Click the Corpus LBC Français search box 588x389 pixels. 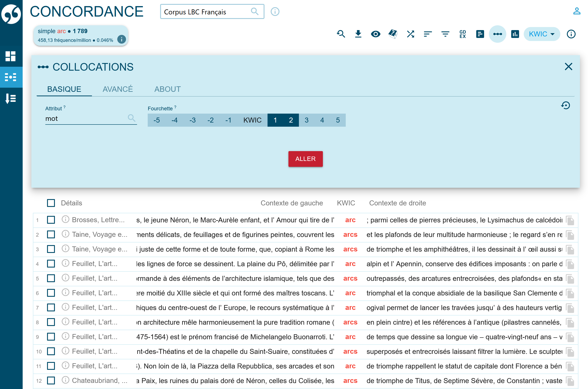click(212, 12)
